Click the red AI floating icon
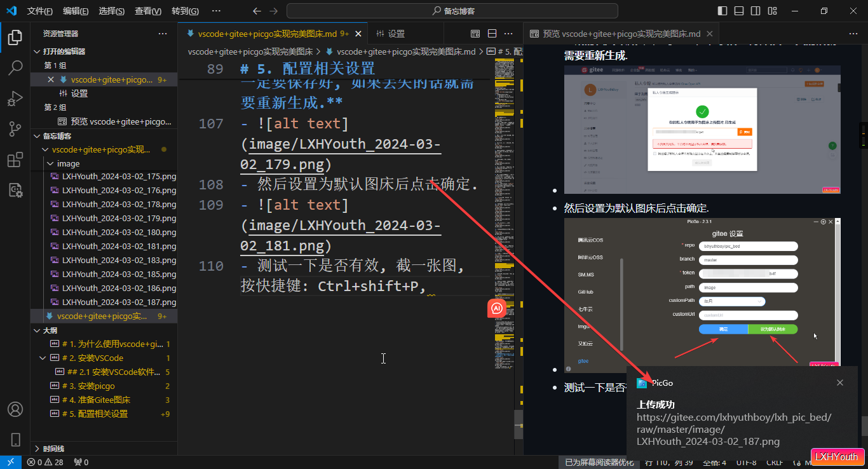The height and width of the screenshot is (469, 868). click(x=497, y=308)
